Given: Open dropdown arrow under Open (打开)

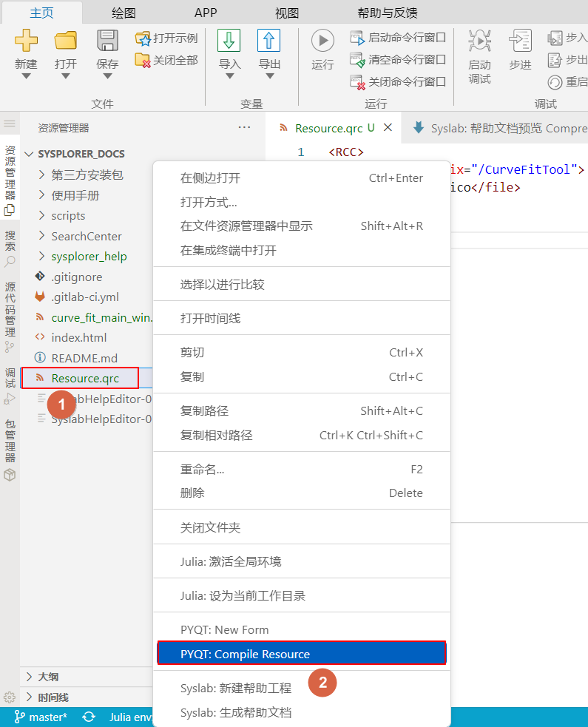Looking at the screenshot, I should [x=65, y=76].
